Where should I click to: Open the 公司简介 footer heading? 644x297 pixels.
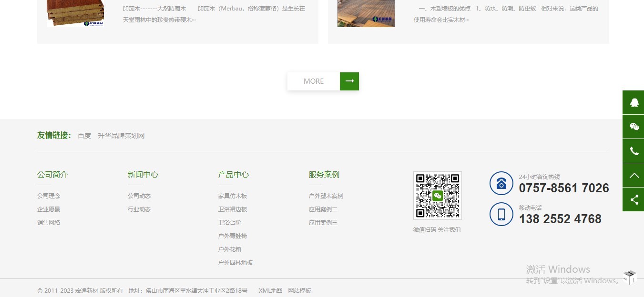52,175
